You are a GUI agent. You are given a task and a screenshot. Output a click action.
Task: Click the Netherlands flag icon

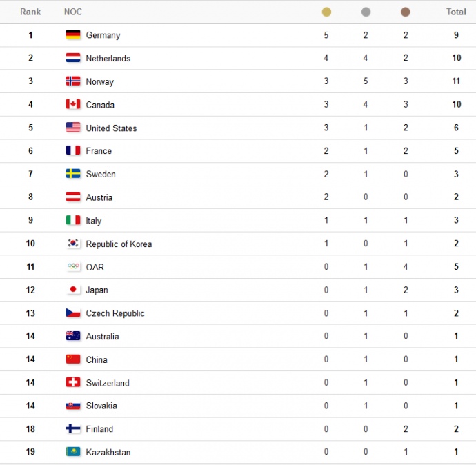pyautogui.click(x=73, y=58)
